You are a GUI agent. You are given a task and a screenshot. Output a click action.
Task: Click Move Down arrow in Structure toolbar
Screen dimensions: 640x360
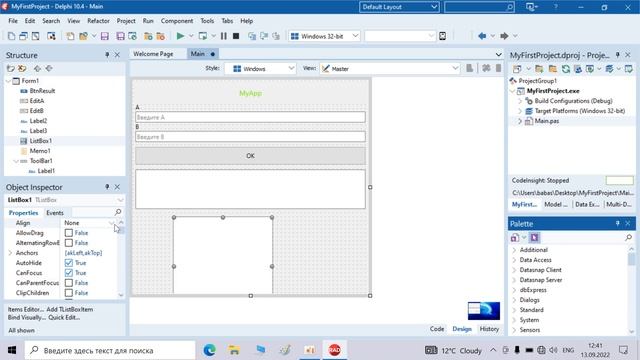pos(49,69)
